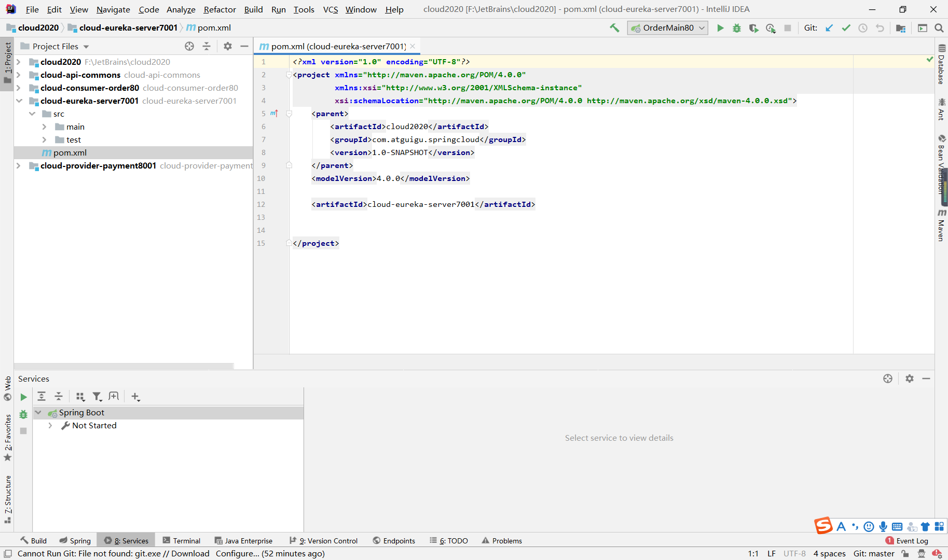The width and height of the screenshot is (948, 560).
Task: Expand the cloud-provider-payment8001 module
Action: click(x=19, y=166)
